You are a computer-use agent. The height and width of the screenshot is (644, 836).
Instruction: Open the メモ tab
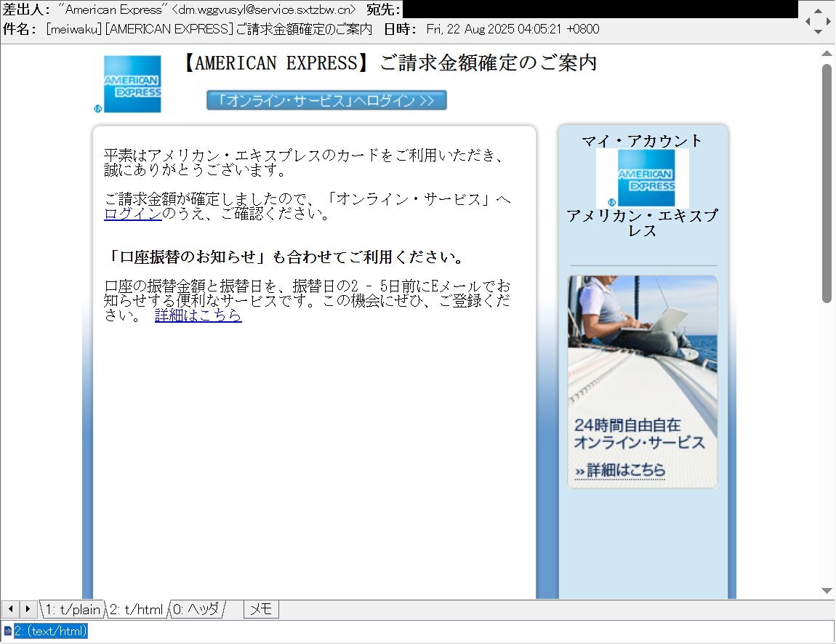(261, 609)
